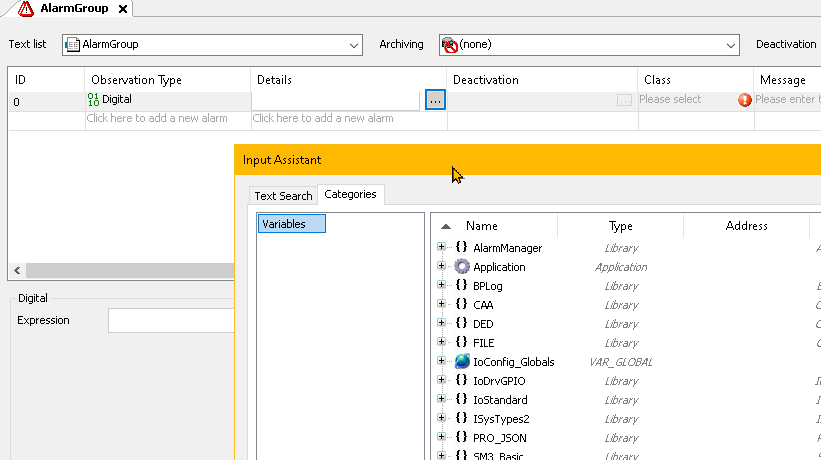Expand the BPLog node
The image size is (821, 460).
pyautogui.click(x=441, y=285)
